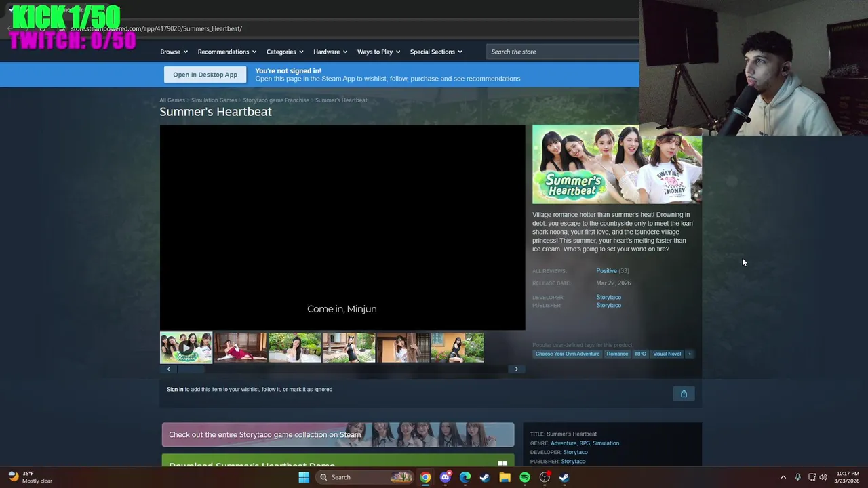Select the fourth screenshot thumbnail
Screen dimensions: 868x488
(x=349, y=348)
